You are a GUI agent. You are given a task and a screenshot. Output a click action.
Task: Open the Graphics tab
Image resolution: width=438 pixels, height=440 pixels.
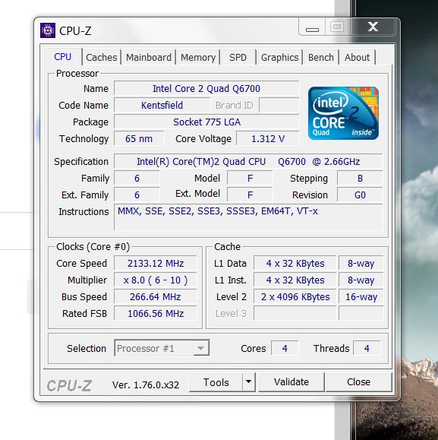point(280,57)
